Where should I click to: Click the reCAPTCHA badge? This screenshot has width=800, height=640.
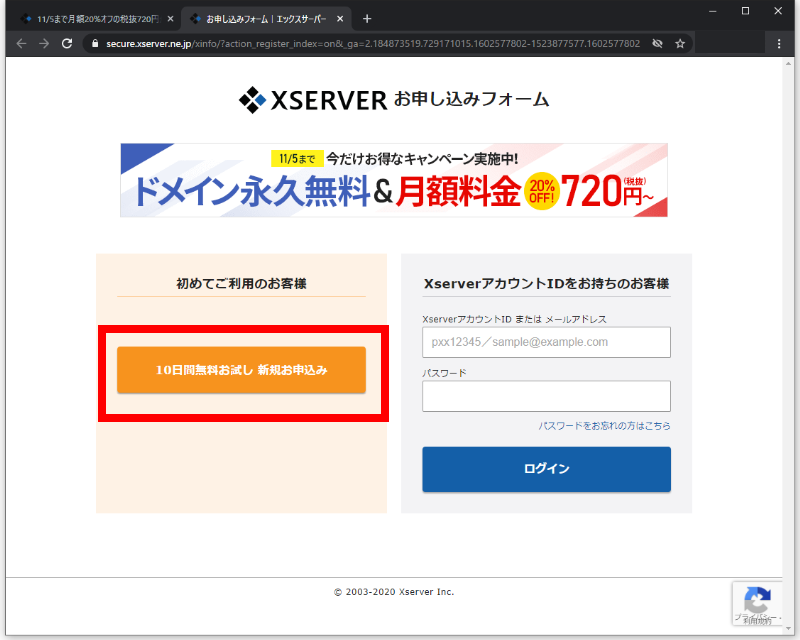click(758, 603)
